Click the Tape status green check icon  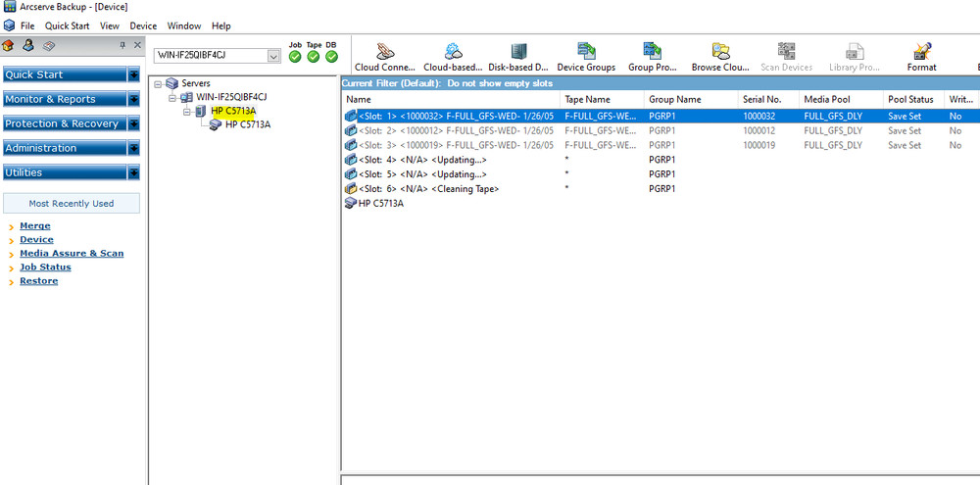pyautogui.click(x=314, y=56)
